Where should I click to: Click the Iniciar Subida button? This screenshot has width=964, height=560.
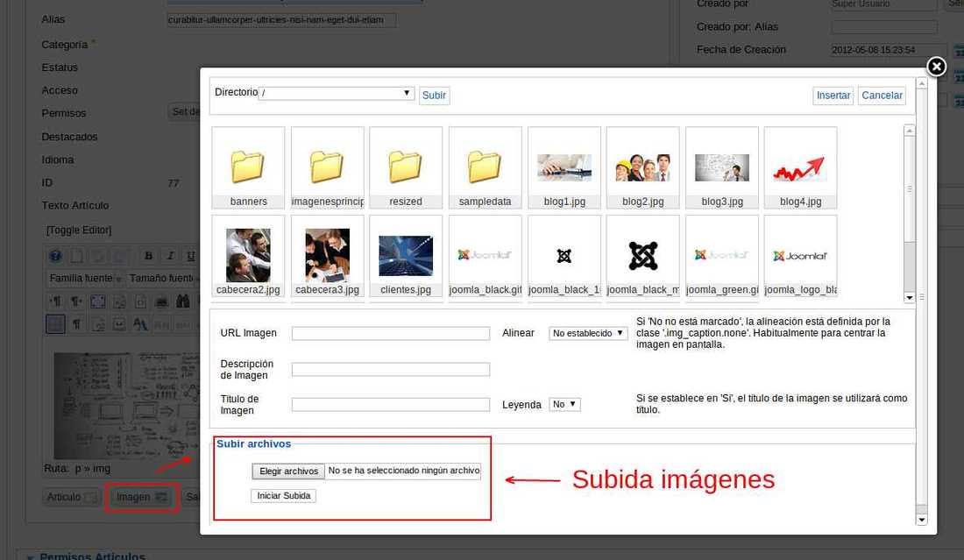(x=283, y=495)
